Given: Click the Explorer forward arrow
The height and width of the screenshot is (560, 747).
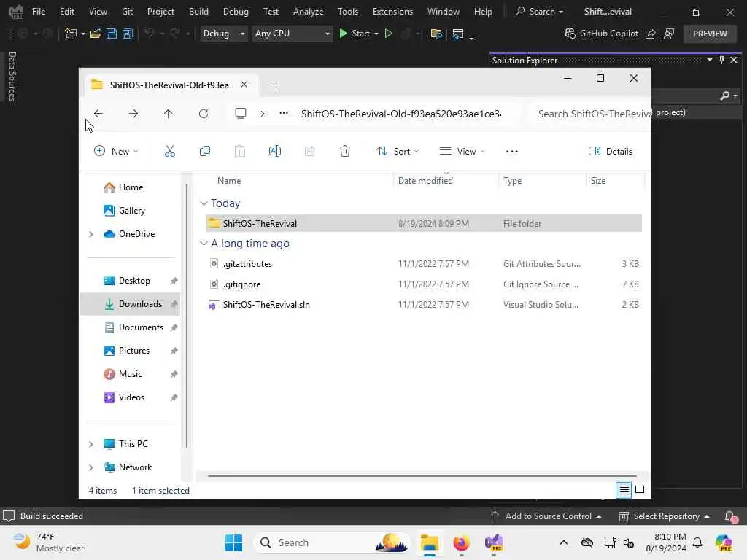Looking at the screenshot, I should coord(133,114).
